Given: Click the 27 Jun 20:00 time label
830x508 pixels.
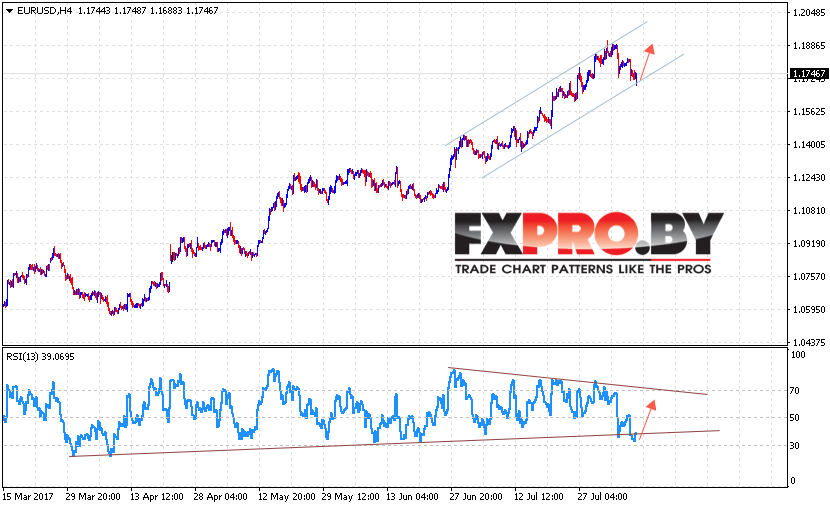Looking at the screenshot, I should (x=476, y=497).
